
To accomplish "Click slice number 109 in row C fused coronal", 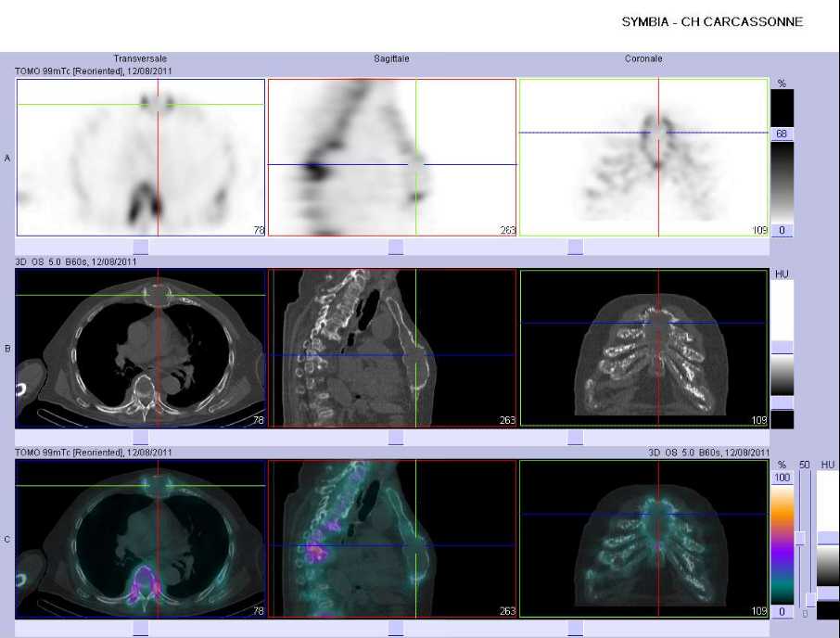I will (759, 611).
